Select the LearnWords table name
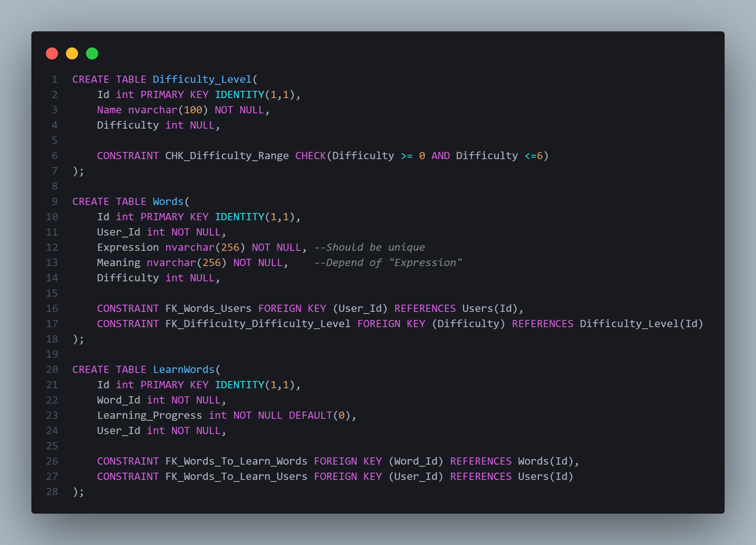 (x=184, y=369)
